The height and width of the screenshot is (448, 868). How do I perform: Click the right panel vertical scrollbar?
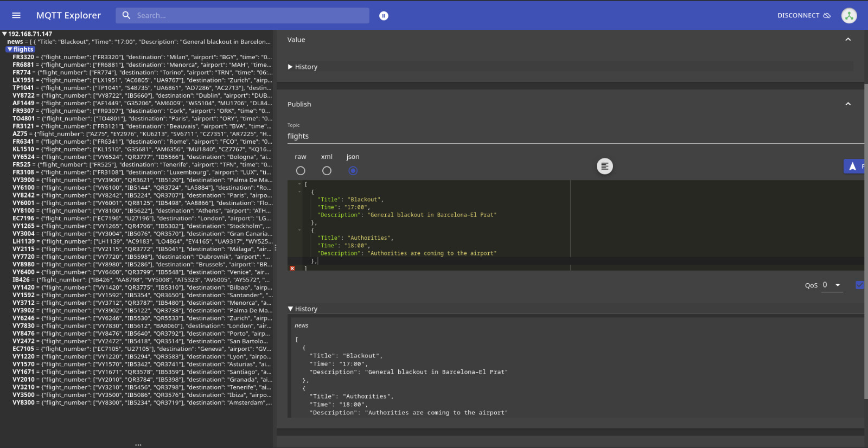pos(866,241)
